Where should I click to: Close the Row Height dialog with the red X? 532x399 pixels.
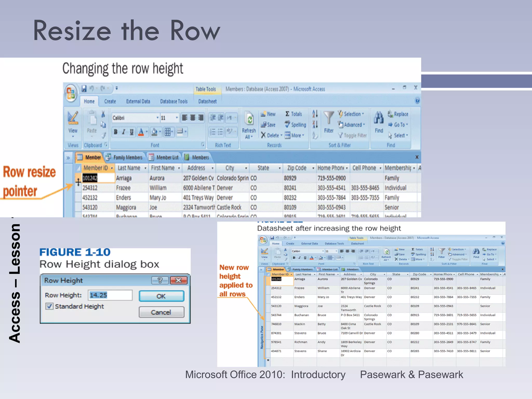coord(178,280)
